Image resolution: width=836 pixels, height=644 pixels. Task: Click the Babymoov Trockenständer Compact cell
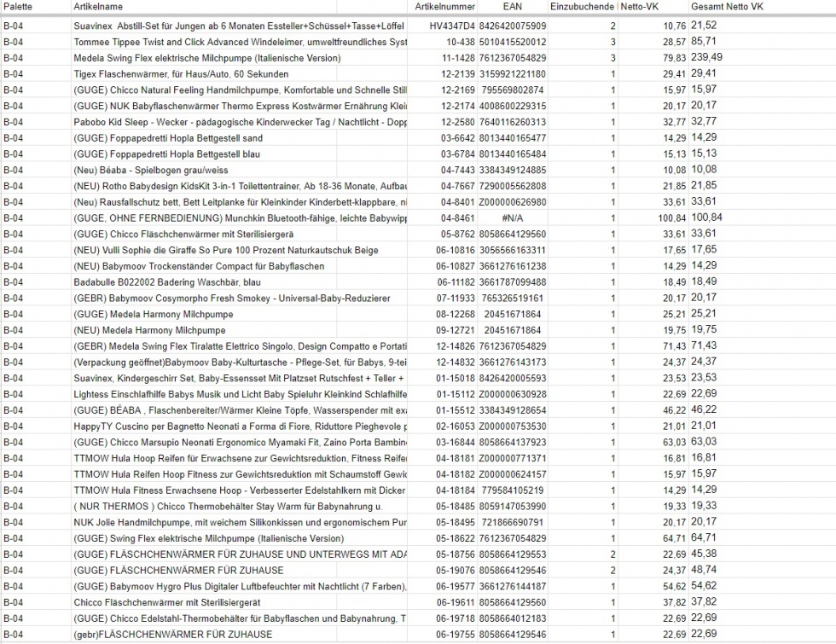199,266
